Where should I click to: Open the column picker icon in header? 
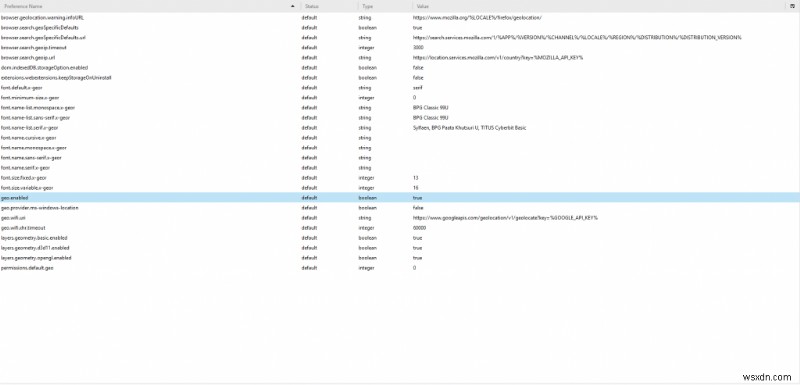point(792,6)
